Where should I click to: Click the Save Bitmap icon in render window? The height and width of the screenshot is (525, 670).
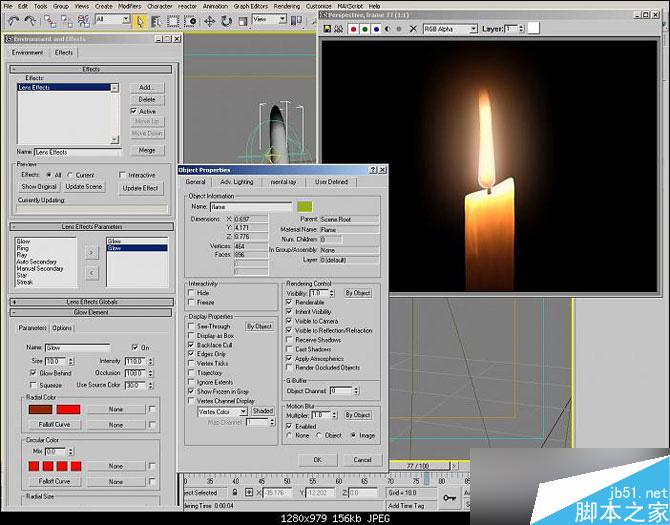328,29
